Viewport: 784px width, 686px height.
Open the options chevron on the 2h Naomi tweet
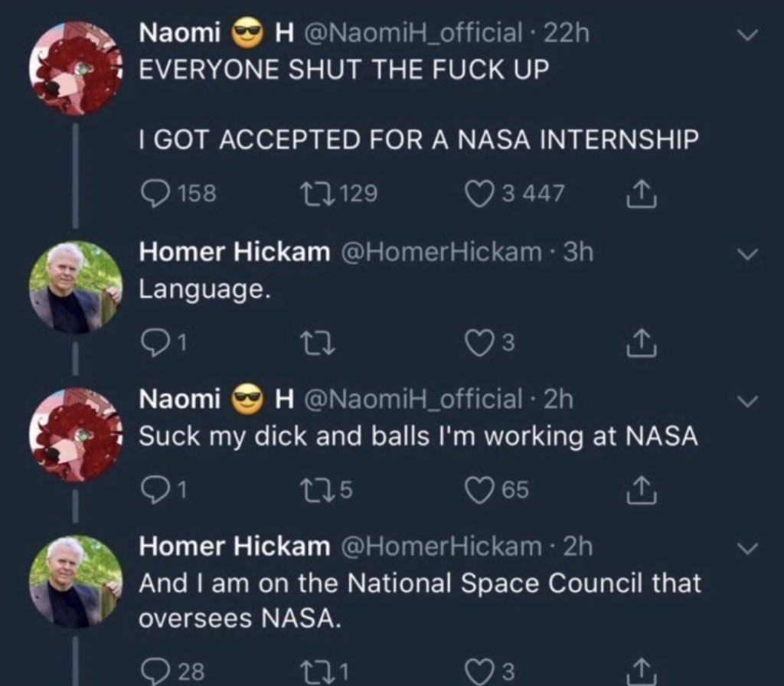click(x=748, y=401)
